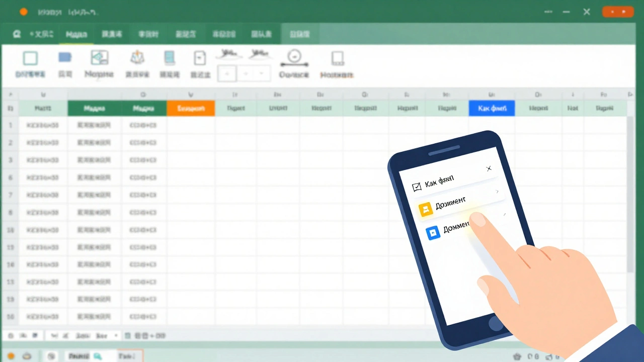
Task: Click the white page icon in ribbon
Action: (200, 58)
